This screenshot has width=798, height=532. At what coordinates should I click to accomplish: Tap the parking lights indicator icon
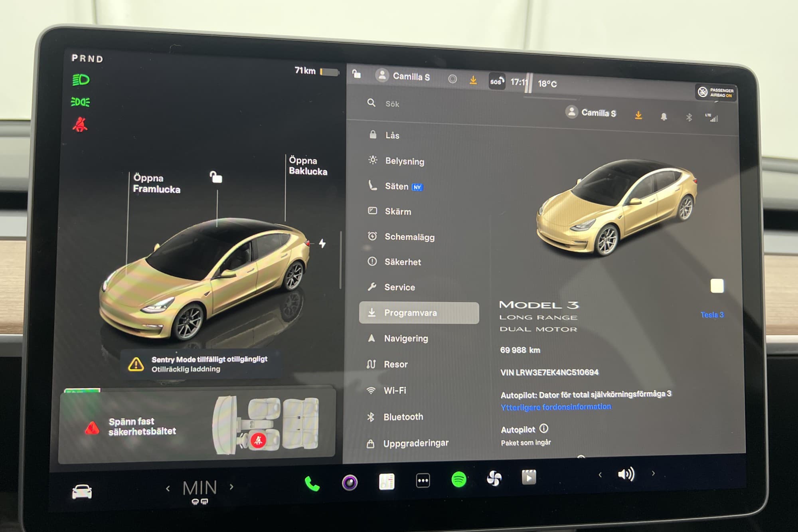click(x=80, y=102)
